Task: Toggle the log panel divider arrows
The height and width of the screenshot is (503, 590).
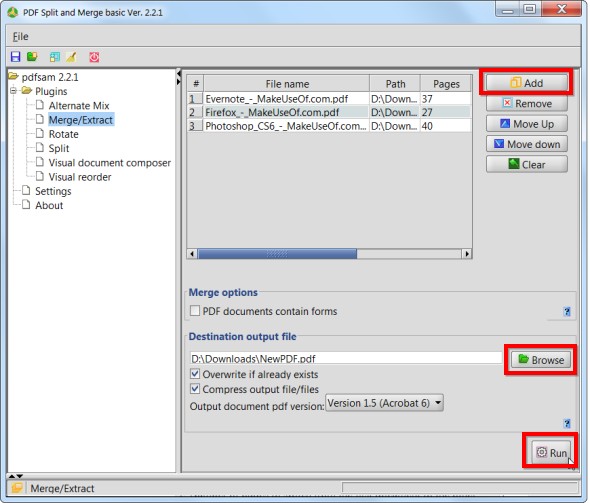Action: (15, 476)
